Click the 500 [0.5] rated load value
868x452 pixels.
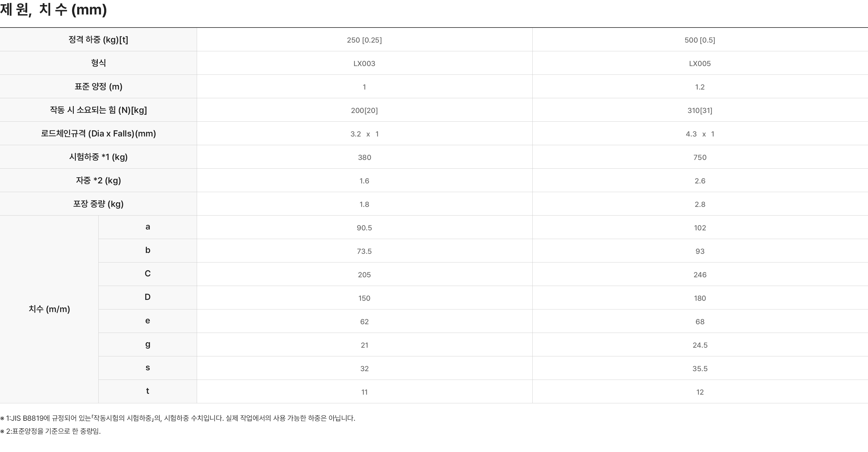(700, 40)
